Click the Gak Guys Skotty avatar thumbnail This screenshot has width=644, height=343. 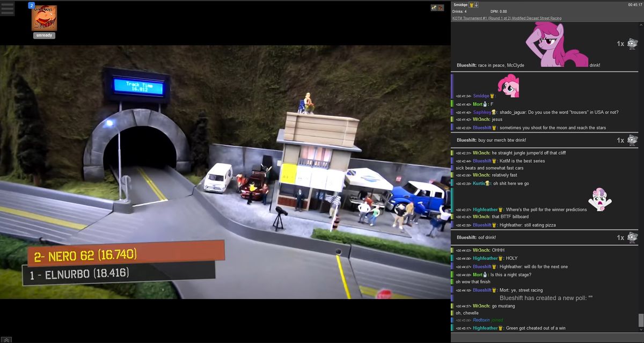[x=44, y=18]
